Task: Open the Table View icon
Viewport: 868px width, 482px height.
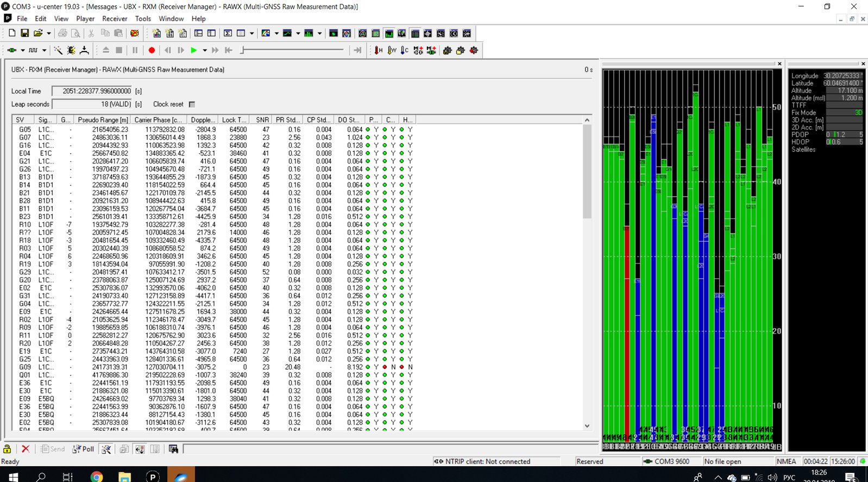Action: pos(241,33)
